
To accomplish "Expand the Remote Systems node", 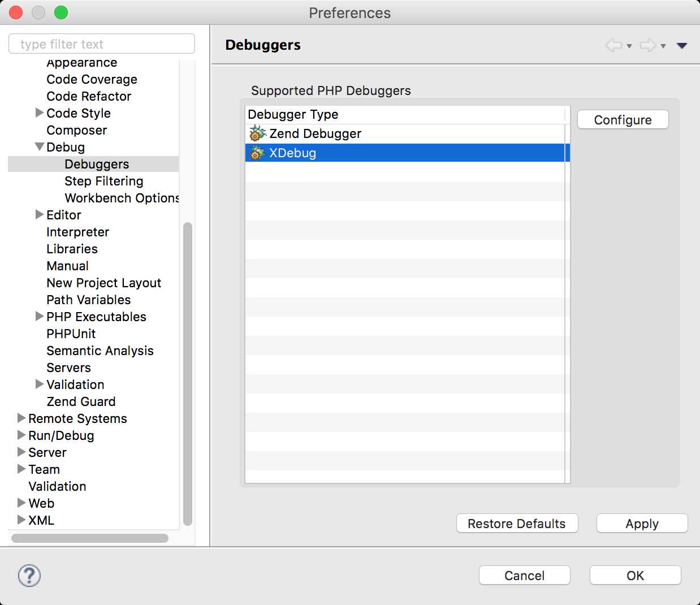I will click(21, 418).
